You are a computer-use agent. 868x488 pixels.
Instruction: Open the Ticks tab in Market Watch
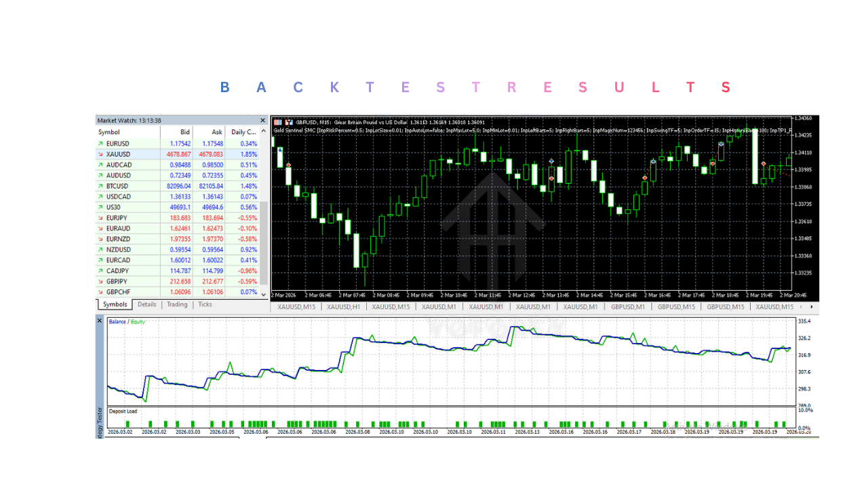(205, 304)
